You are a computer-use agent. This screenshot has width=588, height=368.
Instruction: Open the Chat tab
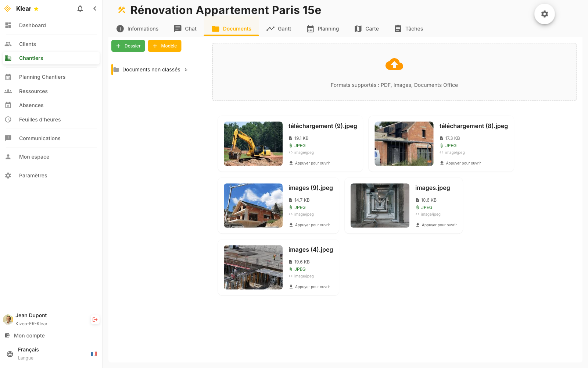185,29
